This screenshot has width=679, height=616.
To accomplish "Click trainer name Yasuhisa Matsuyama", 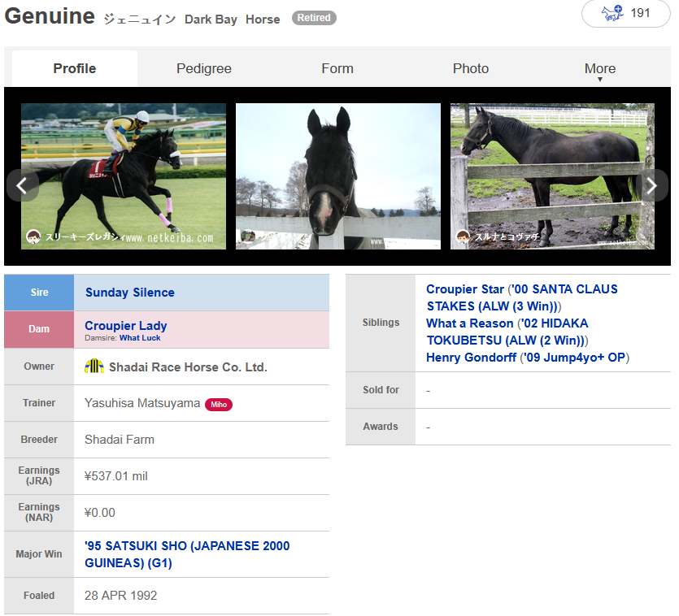I will [x=142, y=403].
